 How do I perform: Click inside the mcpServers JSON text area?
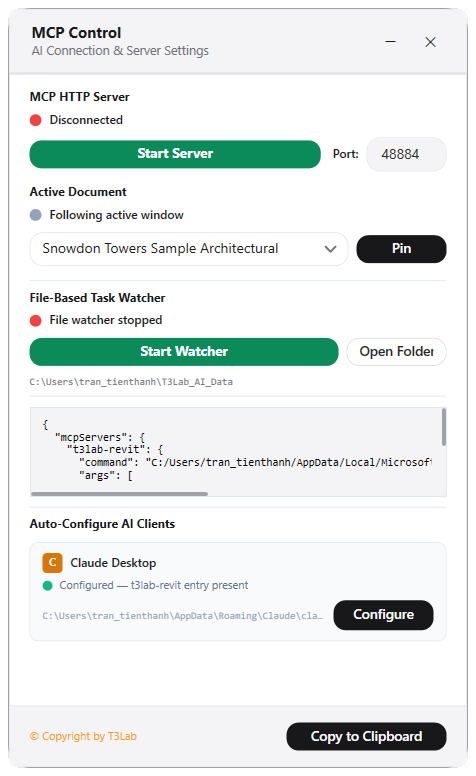click(236, 449)
